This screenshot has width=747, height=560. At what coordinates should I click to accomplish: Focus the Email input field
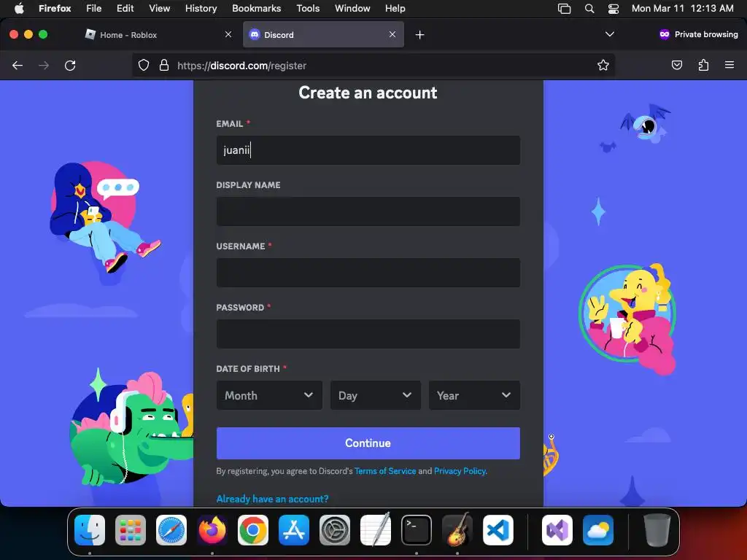(368, 150)
